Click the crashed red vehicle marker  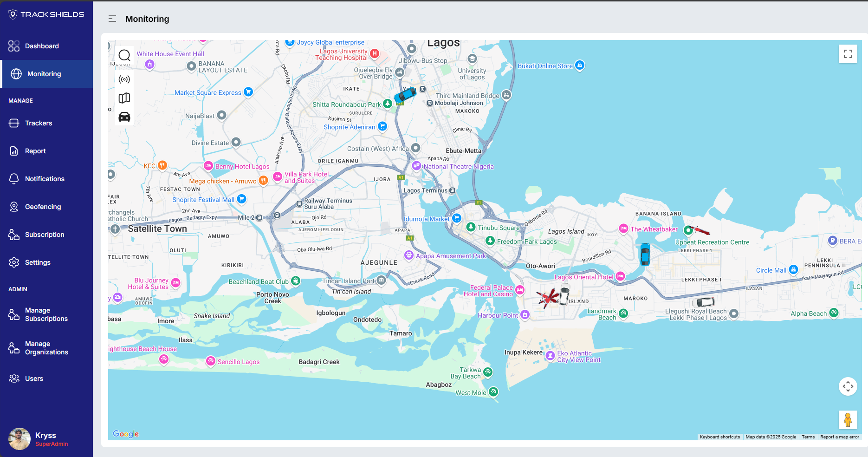tap(548, 297)
